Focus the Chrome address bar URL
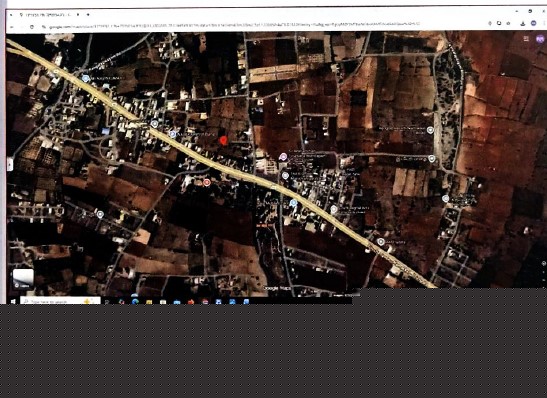Screen dimensions: 547x398 tap(234, 25)
